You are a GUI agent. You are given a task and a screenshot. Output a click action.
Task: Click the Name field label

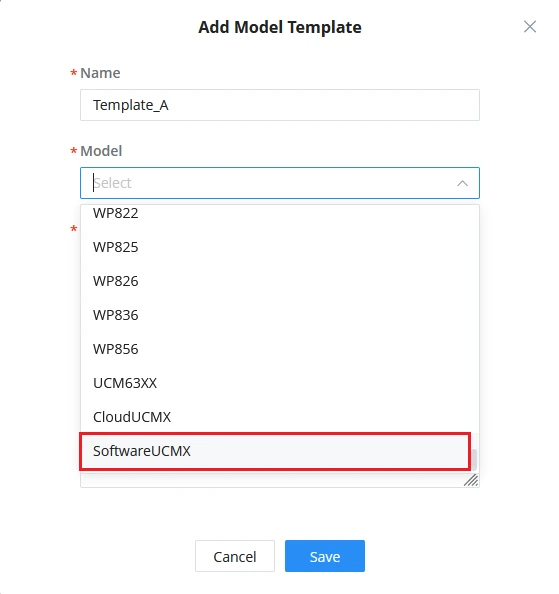(100, 73)
